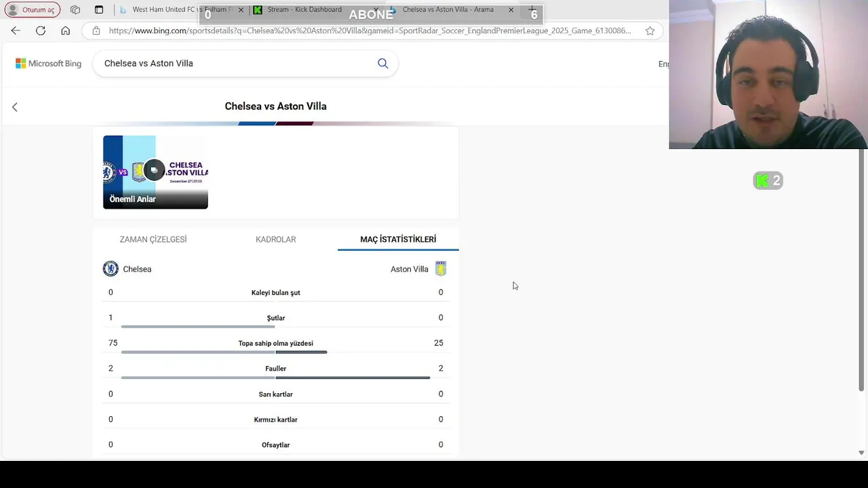Click the Topa sahip olma yüzdesi label
This screenshot has width=868, height=488.
[275, 344]
